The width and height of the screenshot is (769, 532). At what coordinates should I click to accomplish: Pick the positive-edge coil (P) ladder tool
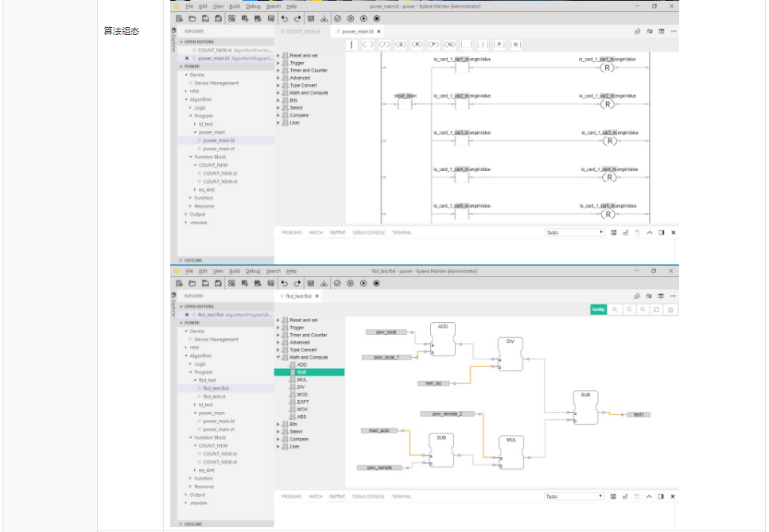433,45
